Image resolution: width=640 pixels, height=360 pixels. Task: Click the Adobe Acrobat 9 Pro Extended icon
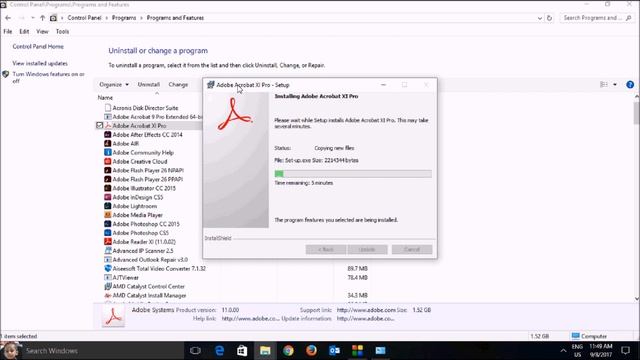(108, 117)
